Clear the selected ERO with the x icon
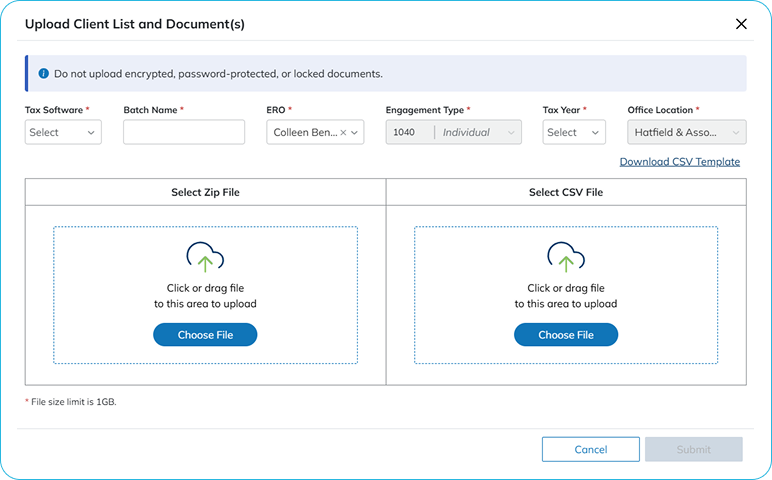Image resolution: width=772 pixels, height=480 pixels. click(x=343, y=132)
